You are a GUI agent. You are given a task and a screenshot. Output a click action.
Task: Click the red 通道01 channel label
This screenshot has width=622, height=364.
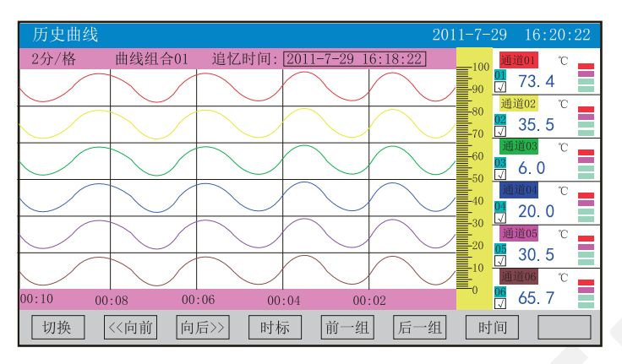point(518,61)
